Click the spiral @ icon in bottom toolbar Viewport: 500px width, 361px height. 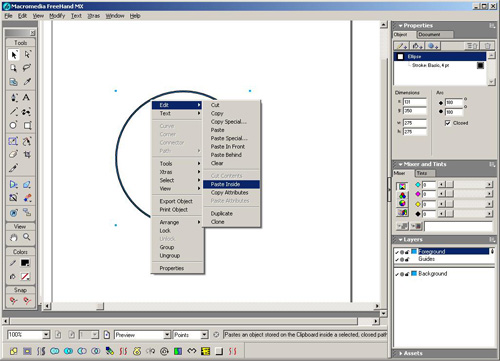pos(164,351)
